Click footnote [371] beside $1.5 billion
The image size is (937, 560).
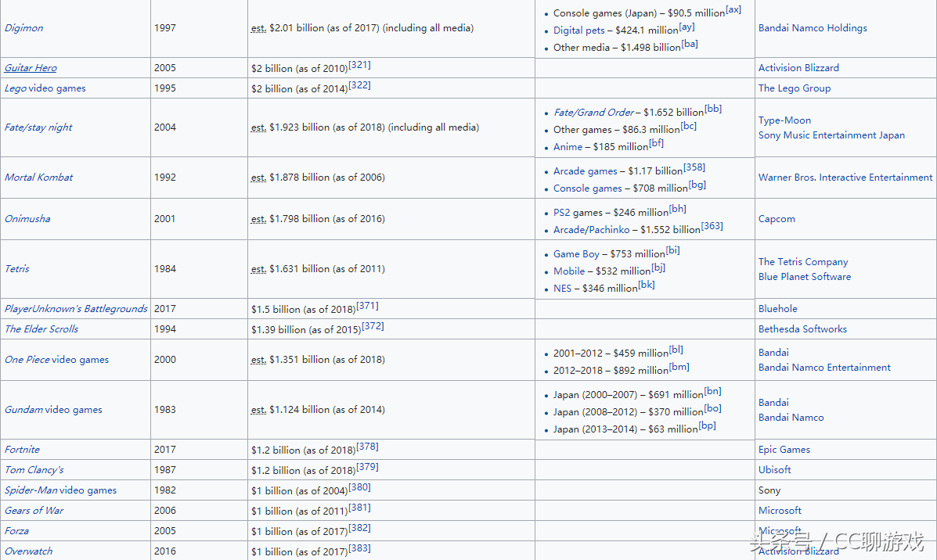coord(367,305)
